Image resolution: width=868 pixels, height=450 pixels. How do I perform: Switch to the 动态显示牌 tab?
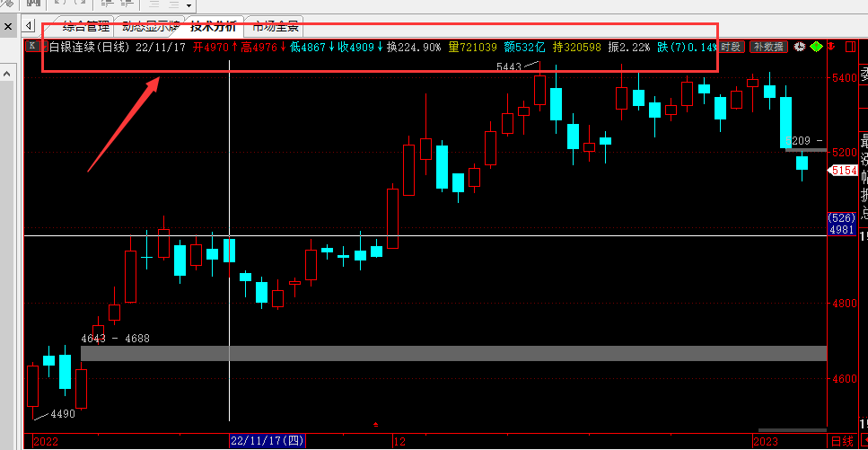click(x=151, y=27)
